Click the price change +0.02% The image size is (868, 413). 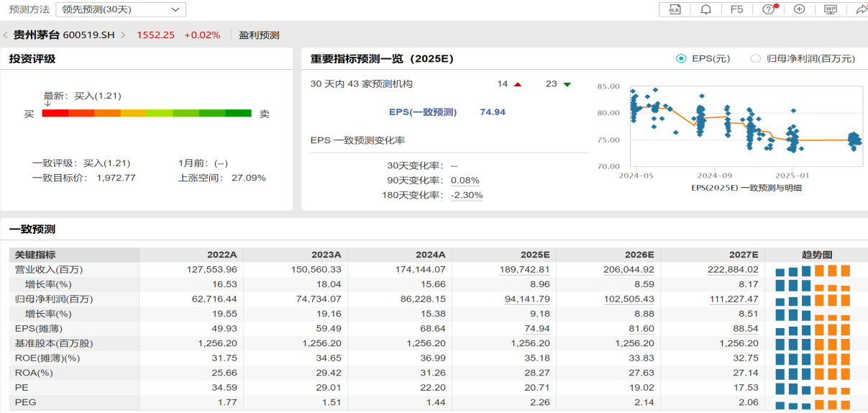202,35
